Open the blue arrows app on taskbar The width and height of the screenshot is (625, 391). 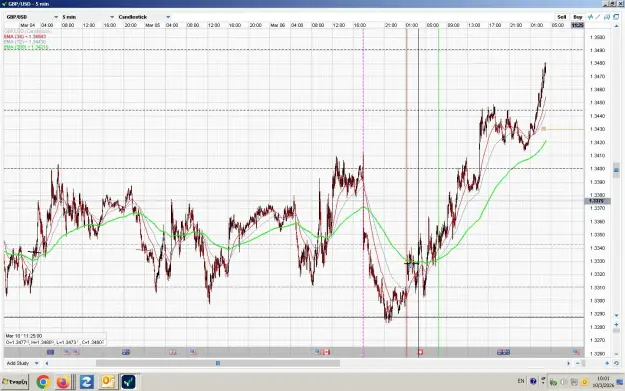click(x=86, y=382)
